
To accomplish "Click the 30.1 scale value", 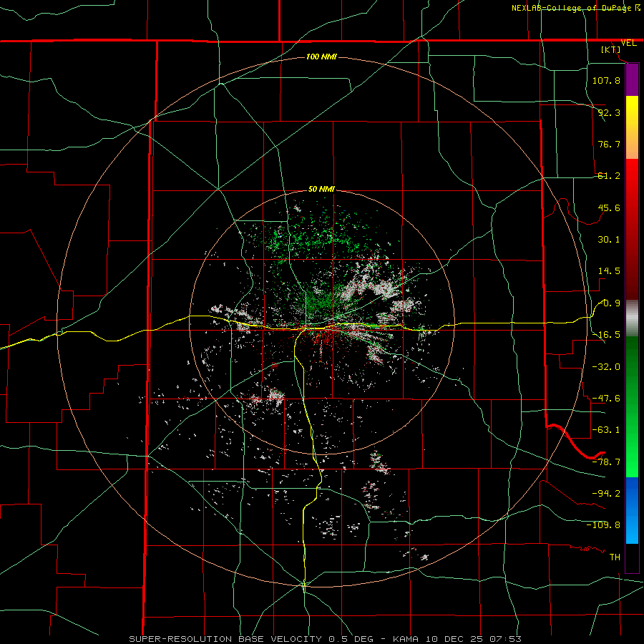I will [609, 240].
